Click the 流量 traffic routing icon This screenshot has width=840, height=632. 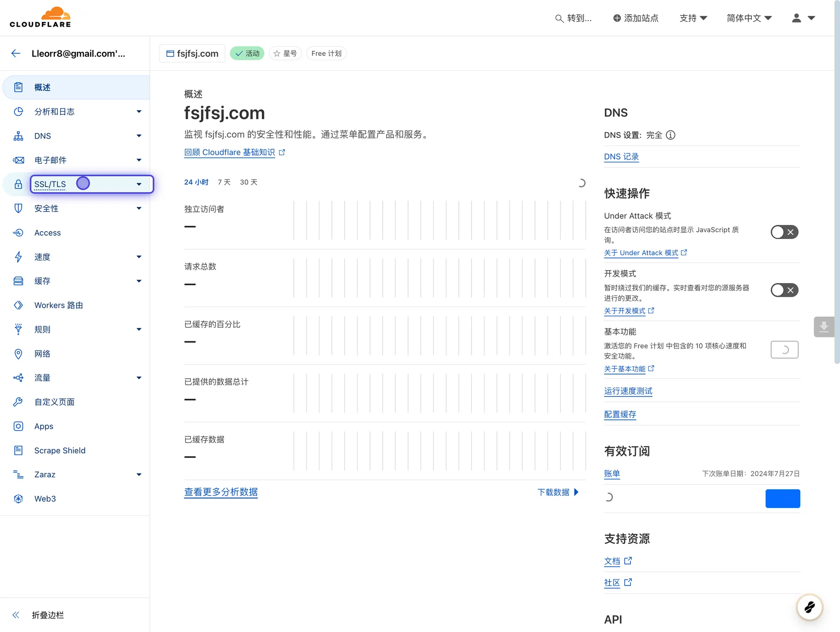coord(18,378)
